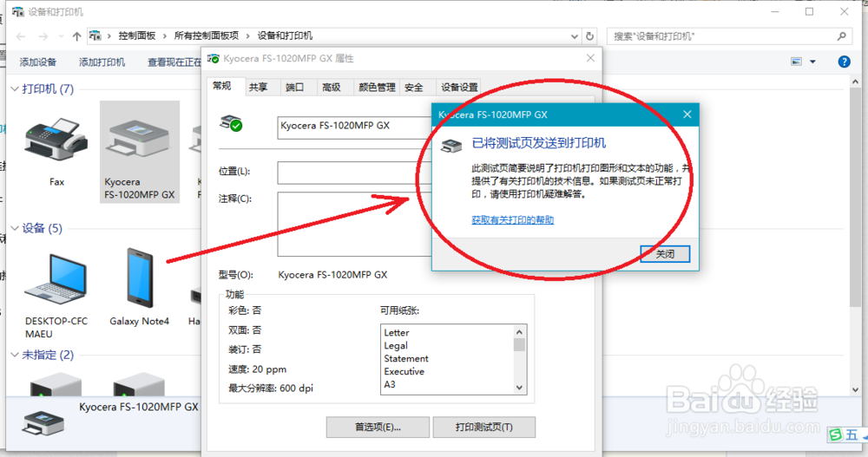Click the input method 五 tray icon
This screenshot has width=868, height=457.
(851, 434)
